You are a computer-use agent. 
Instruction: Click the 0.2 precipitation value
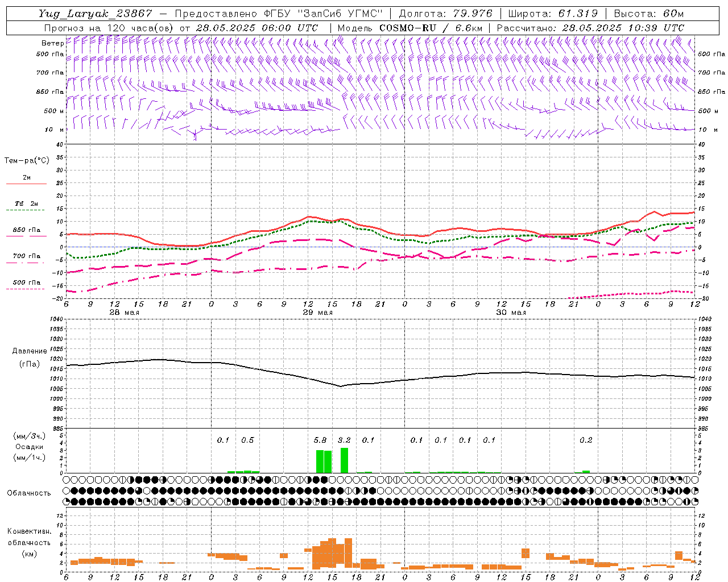pos(586,440)
